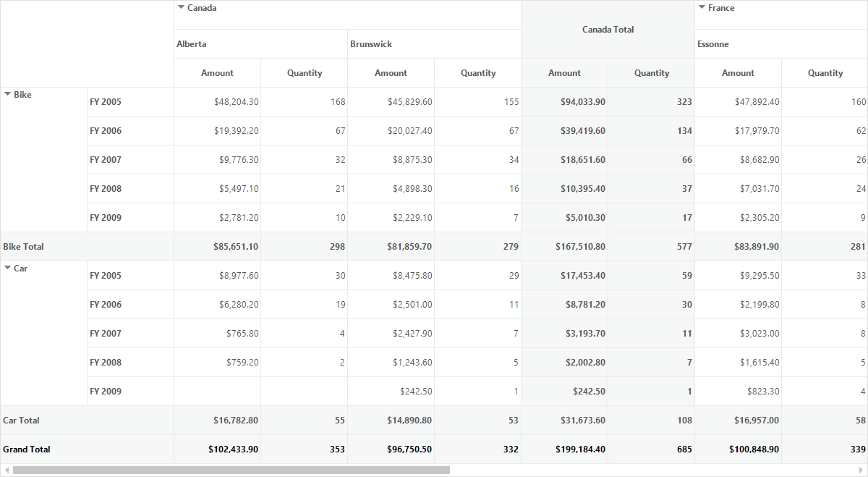868x477 pixels.
Task: Select the Bike Total row header
Action: click(87, 247)
